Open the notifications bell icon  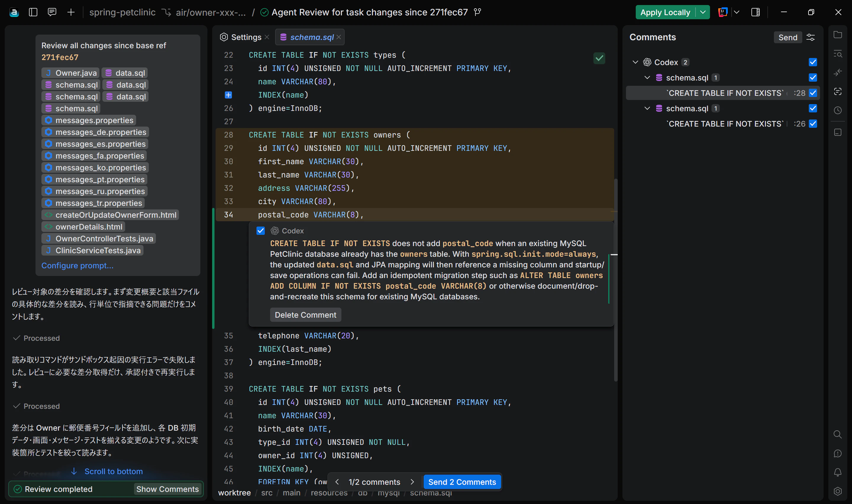[x=838, y=472]
